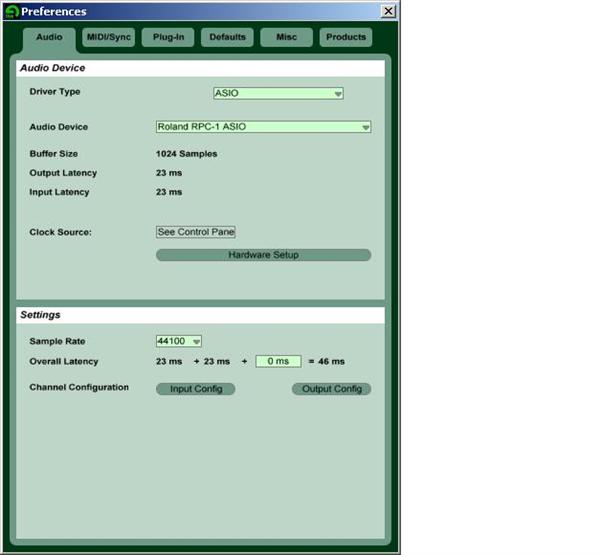Click the Sample Rate label
Image resolution: width=600 pixels, height=555 pixels.
(57, 341)
